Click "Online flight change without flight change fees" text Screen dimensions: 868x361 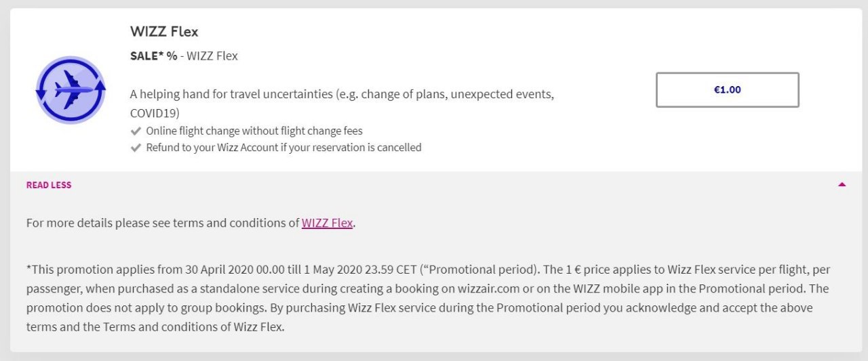click(x=254, y=131)
